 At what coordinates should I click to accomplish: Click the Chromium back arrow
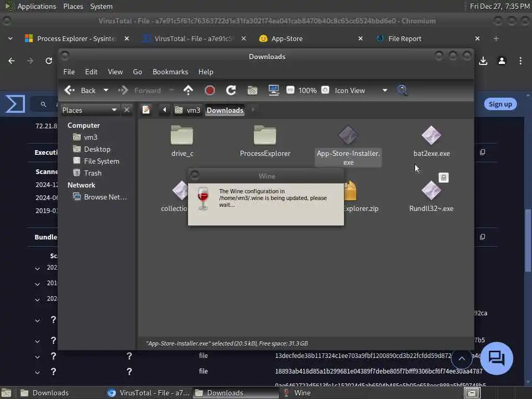11,61
